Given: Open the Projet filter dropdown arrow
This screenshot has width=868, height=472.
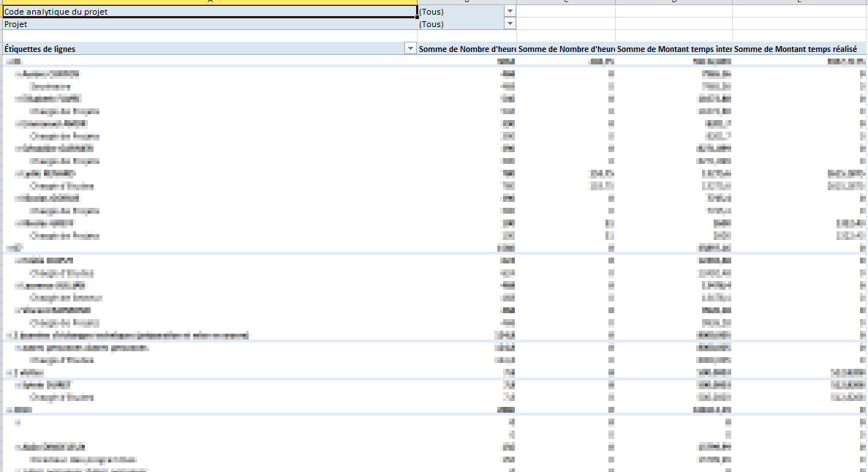Looking at the screenshot, I should 510,24.
